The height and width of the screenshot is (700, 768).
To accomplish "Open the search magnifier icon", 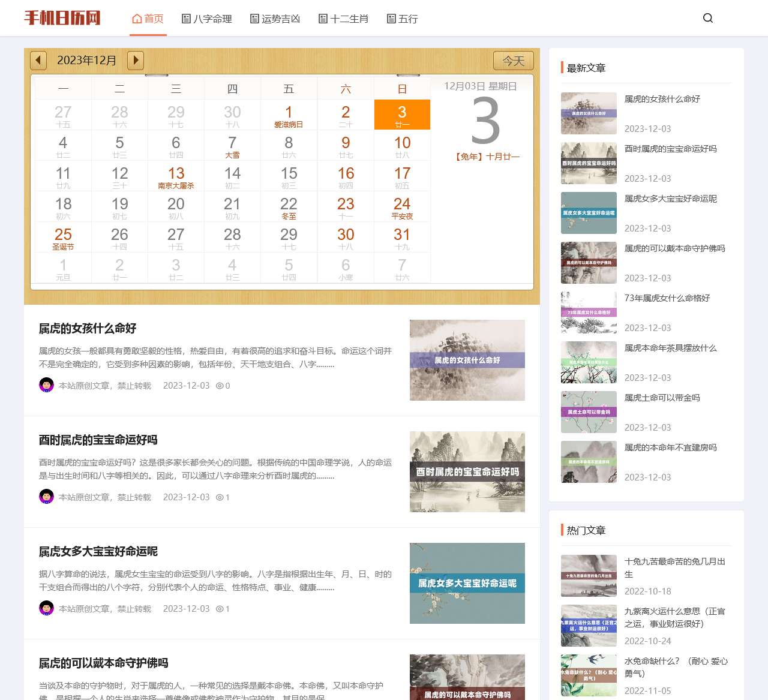I will (x=708, y=18).
